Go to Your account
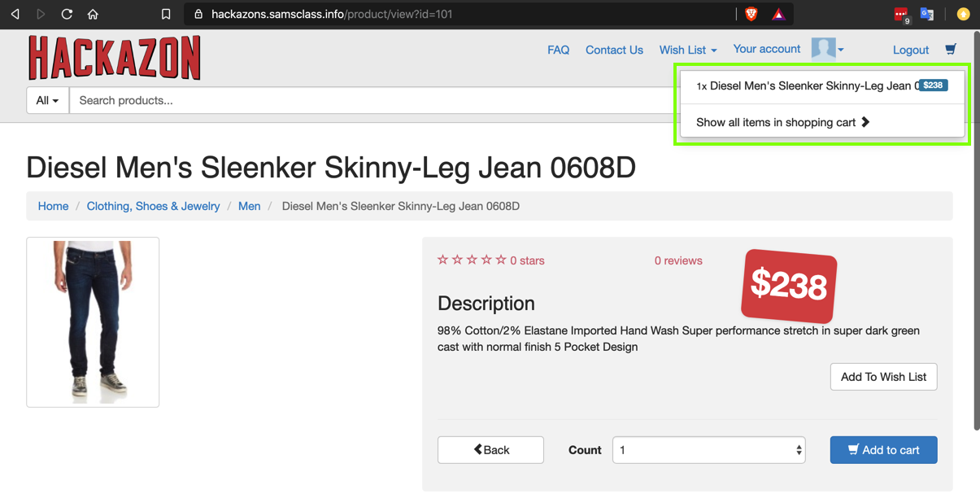 (766, 49)
